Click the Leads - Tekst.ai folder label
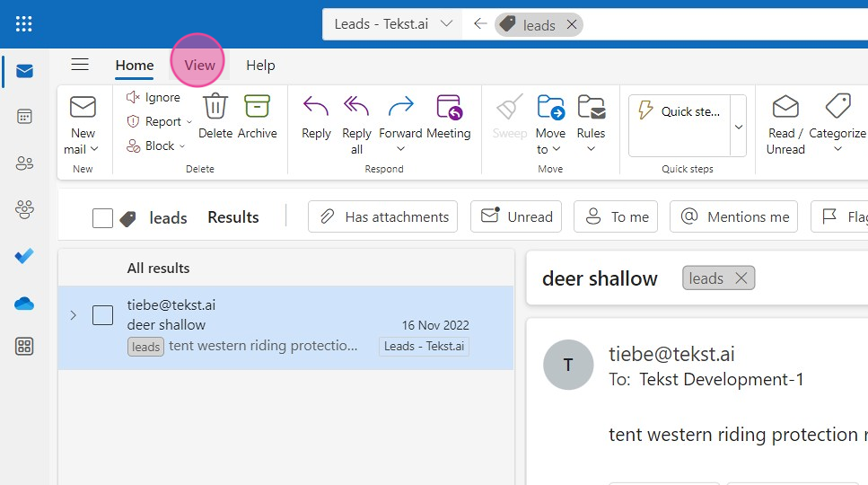 [x=424, y=346]
